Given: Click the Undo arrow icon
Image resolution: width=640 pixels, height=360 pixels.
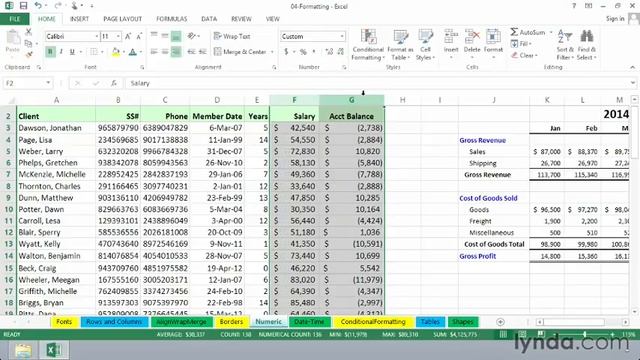Looking at the screenshot, I should point(38,6).
